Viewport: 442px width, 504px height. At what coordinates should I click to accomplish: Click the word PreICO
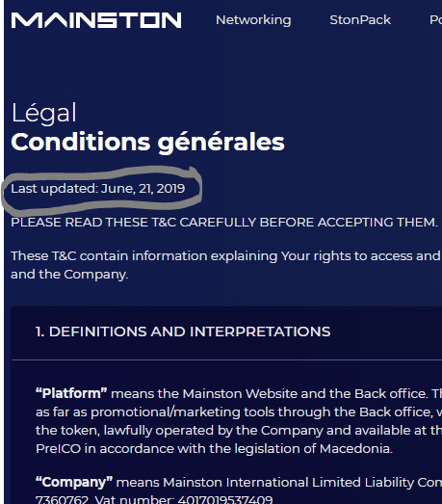point(58,448)
